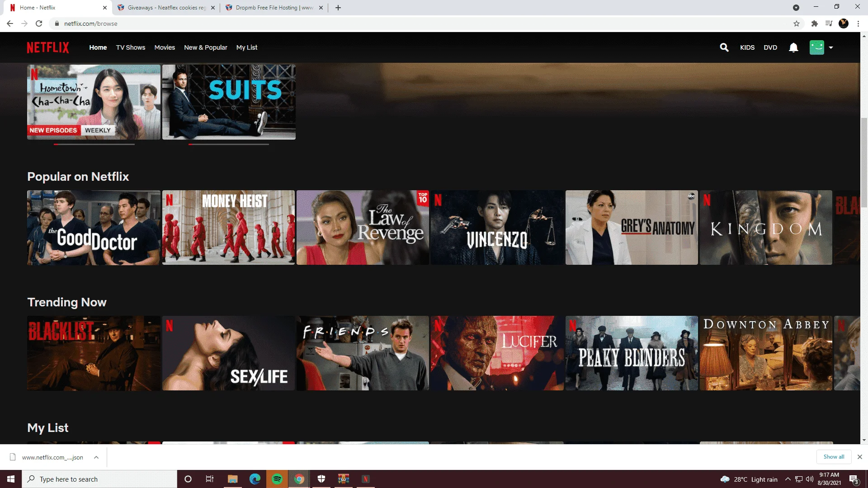The width and height of the screenshot is (868, 488).
Task: Launch Microsoft Edge from the taskbar
Action: (x=255, y=479)
